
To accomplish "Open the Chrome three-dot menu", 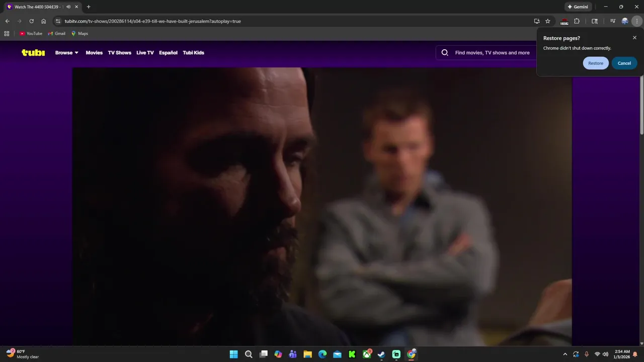I will pos(637,21).
